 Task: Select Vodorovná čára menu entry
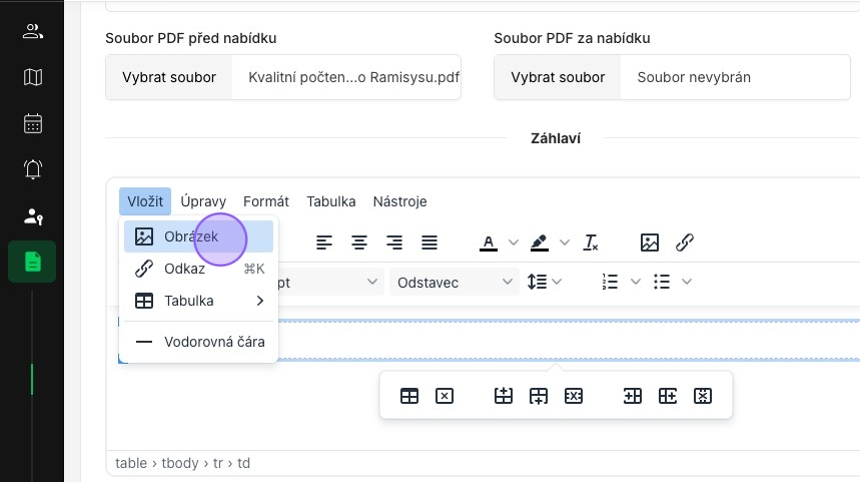[199, 342]
